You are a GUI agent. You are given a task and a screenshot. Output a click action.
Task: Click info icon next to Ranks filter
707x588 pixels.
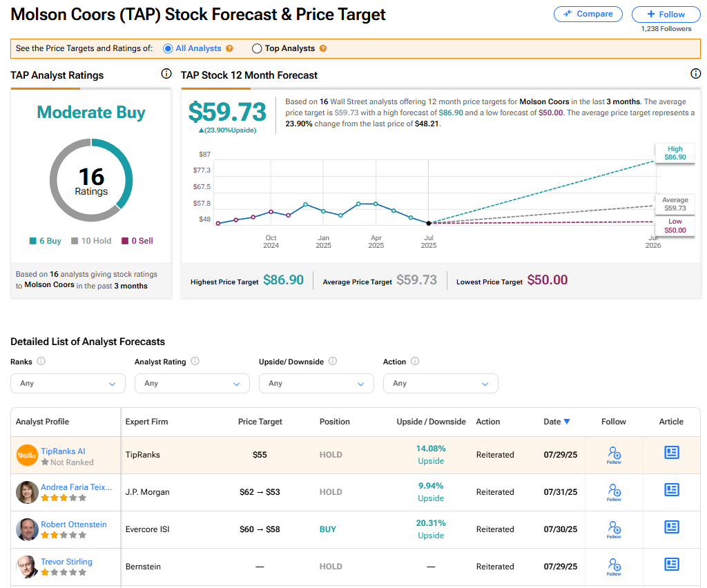click(41, 361)
